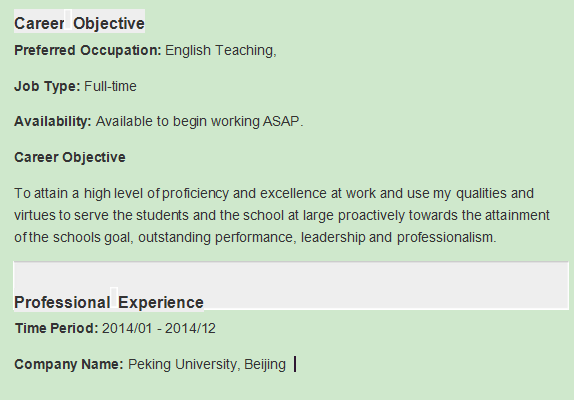
Task: Click the English Teaching text
Action: pyautogui.click(x=221, y=50)
